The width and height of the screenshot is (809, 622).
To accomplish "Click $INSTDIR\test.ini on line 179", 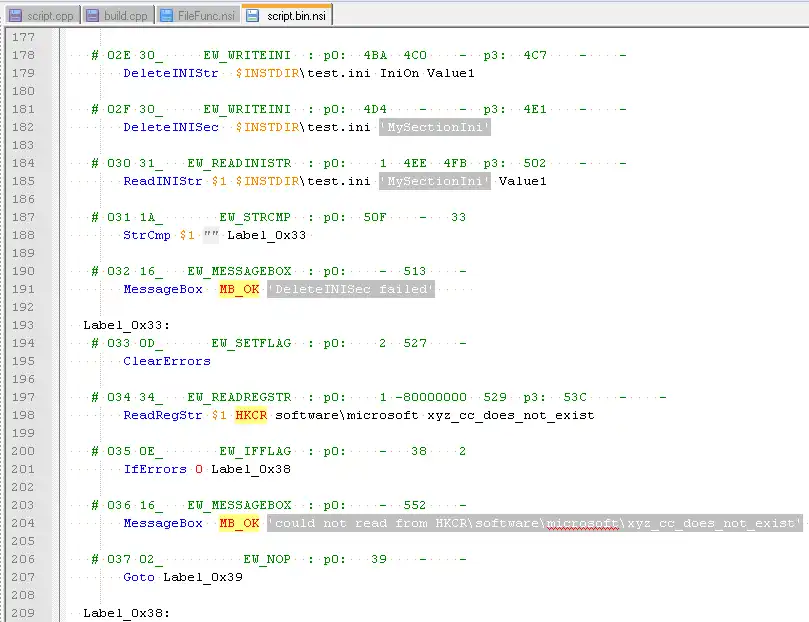I will 303,73.
